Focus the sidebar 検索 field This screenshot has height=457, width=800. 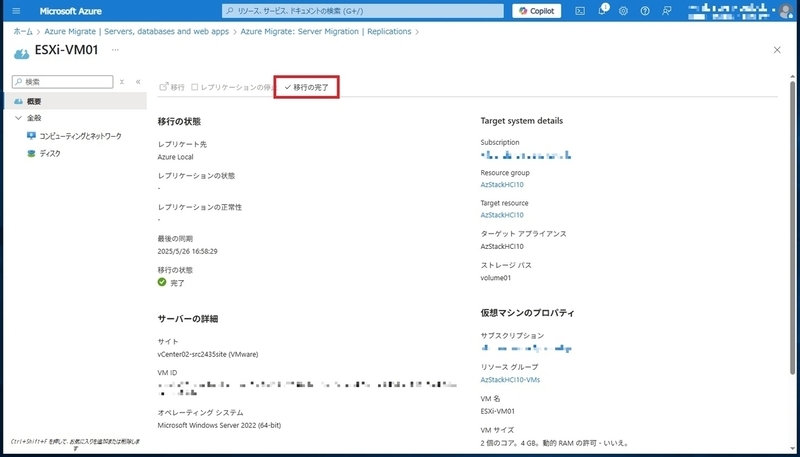point(62,82)
